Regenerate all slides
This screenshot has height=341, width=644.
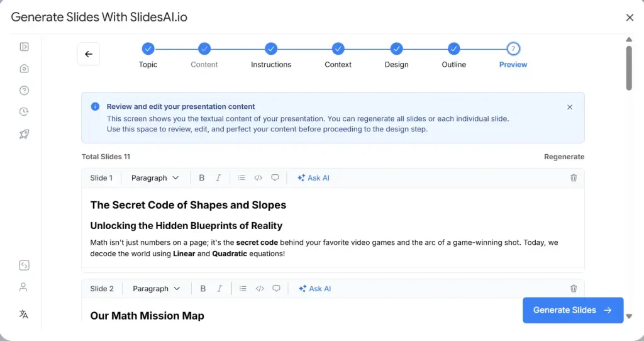[564, 157]
